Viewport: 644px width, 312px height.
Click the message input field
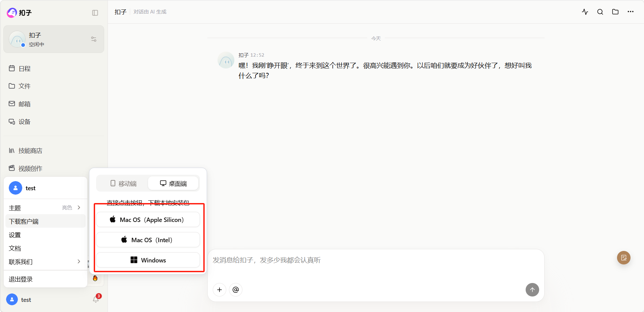(376, 260)
